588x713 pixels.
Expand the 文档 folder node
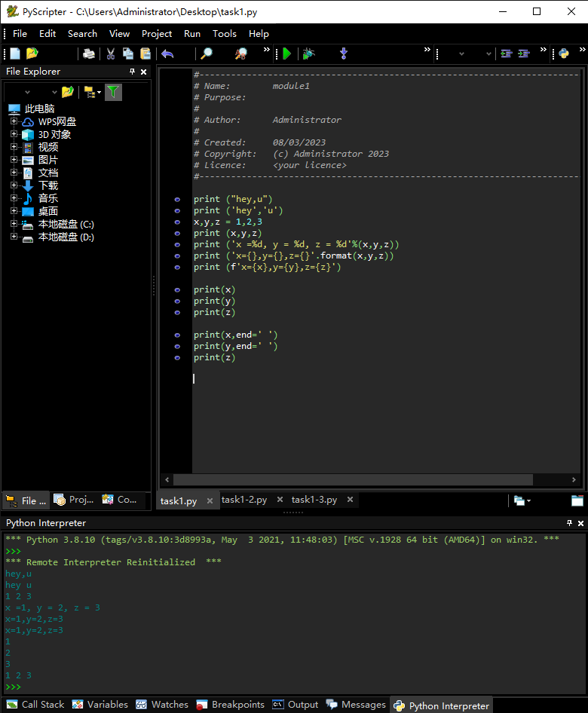[x=14, y=173]
